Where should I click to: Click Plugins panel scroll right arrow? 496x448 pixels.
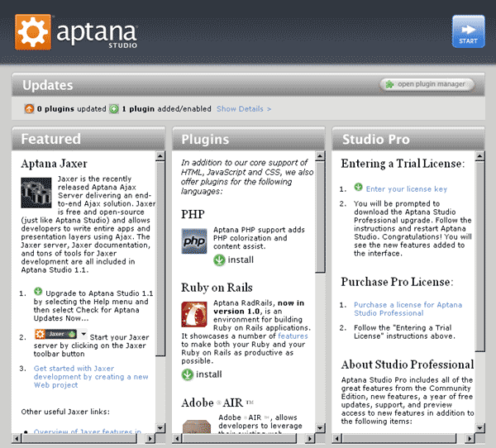tap(310, 439)
